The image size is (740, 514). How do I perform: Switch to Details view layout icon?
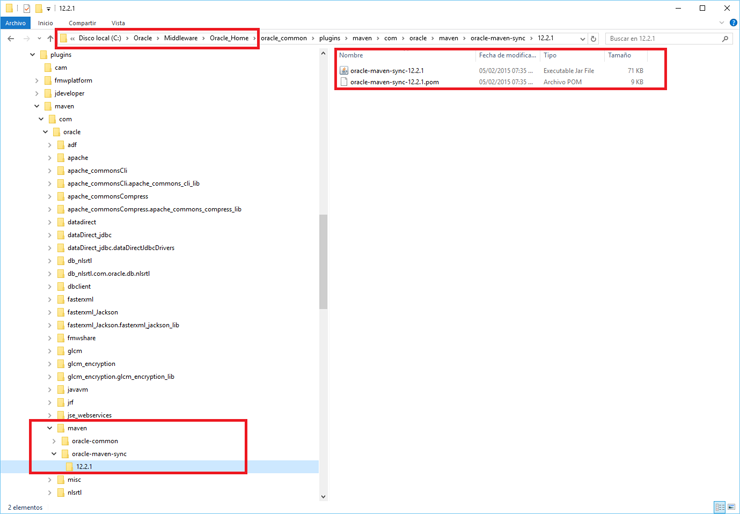tap(720, 507)
